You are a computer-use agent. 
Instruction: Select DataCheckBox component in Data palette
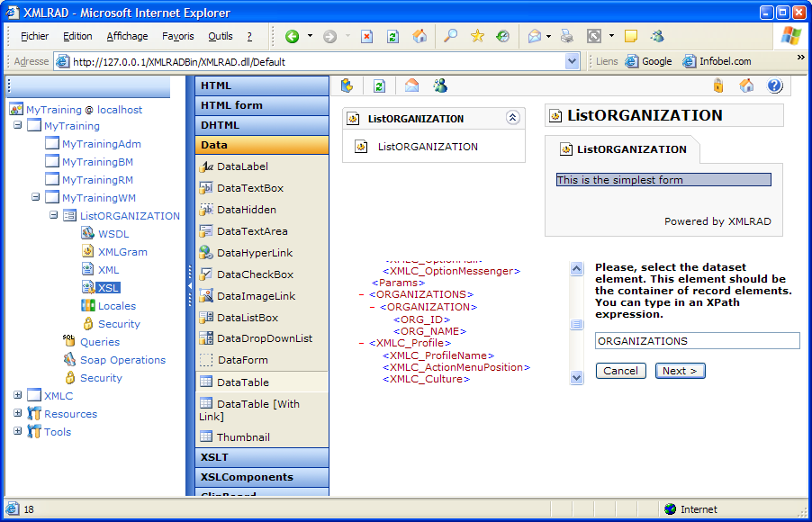(254, 274)
